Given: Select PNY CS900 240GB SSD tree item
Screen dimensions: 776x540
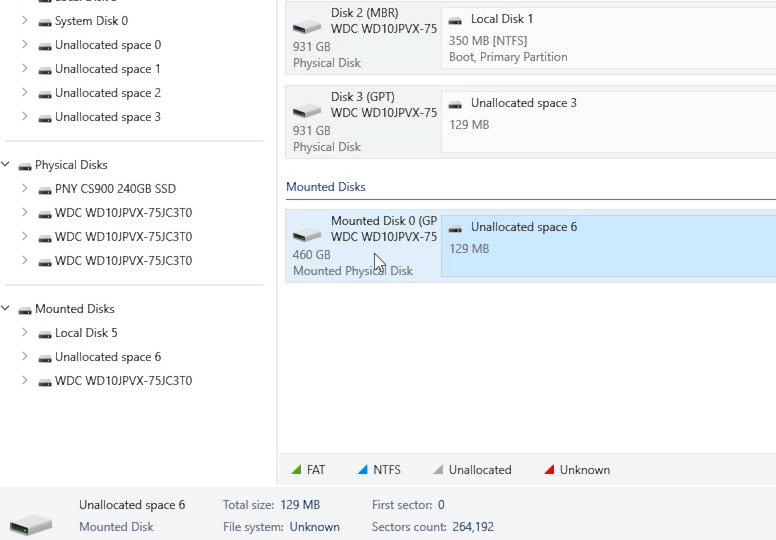Looking at the screenshot, I should pos(115,189).
